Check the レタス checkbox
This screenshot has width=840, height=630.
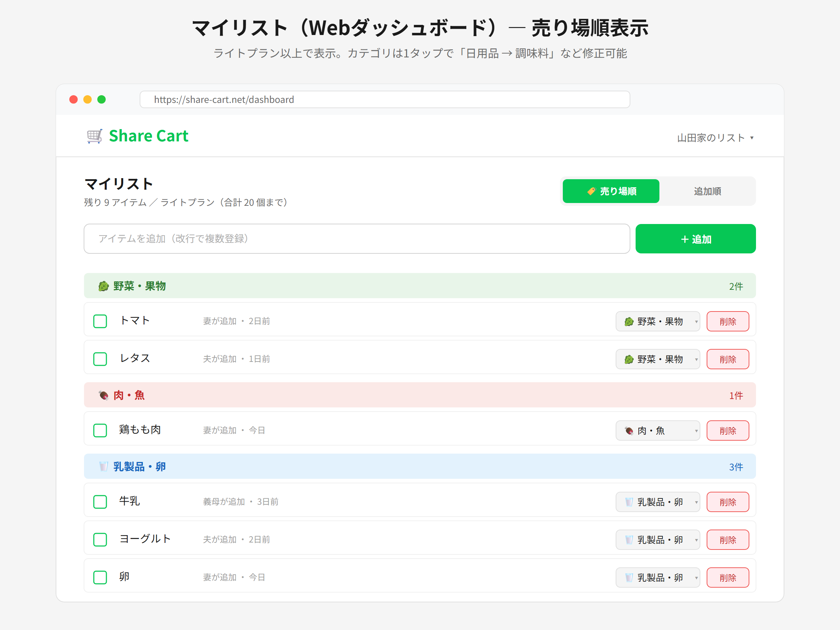point(100,359)
